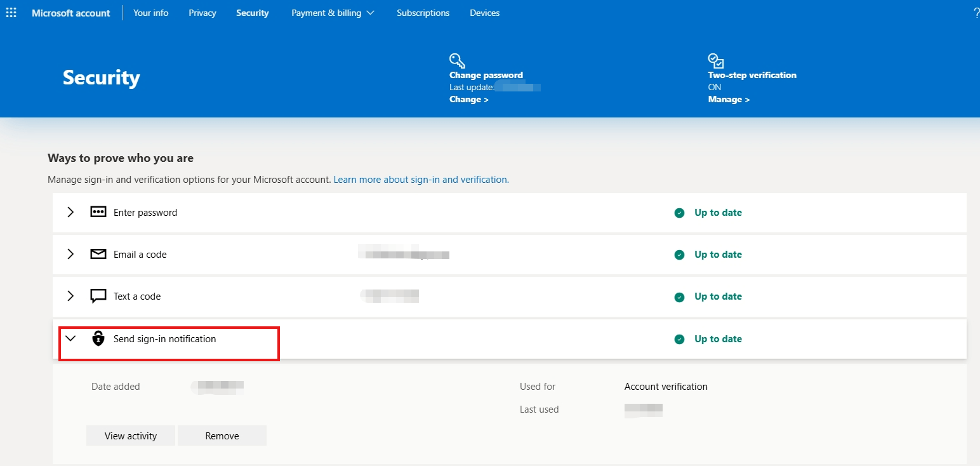Click the envelope icon beside Email a code
This screenshot has height=466, width=980.
click(x=98, y=254)
